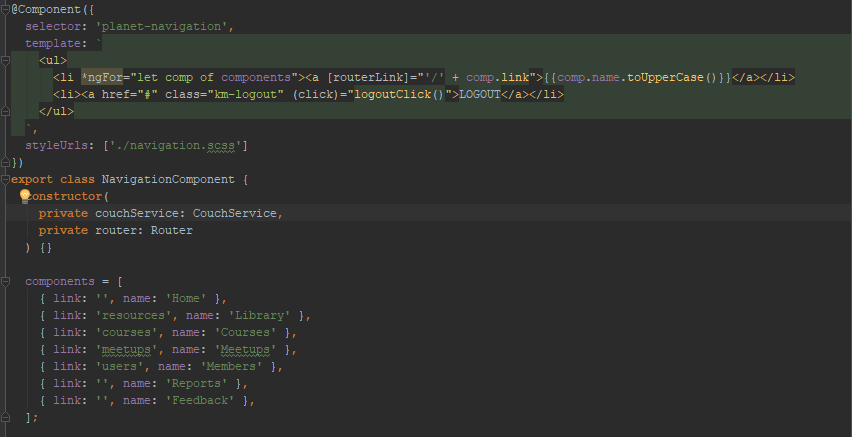Click the constructor keyword
Image resolution: width=852 pixels, height=437 pixels.
tap(66, 196)
